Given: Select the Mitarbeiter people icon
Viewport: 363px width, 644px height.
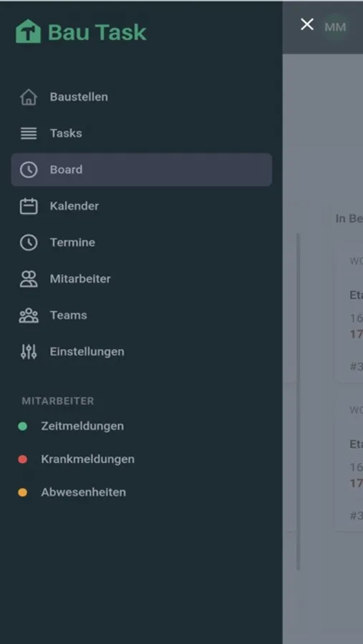Looking at the screenshot, I should (29, 279).
